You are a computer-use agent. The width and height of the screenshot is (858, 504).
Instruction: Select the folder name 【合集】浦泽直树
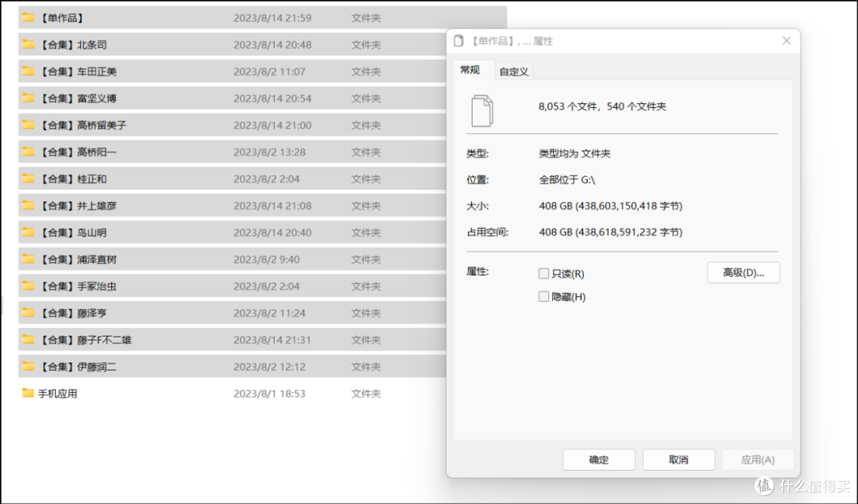coord(78,259)
